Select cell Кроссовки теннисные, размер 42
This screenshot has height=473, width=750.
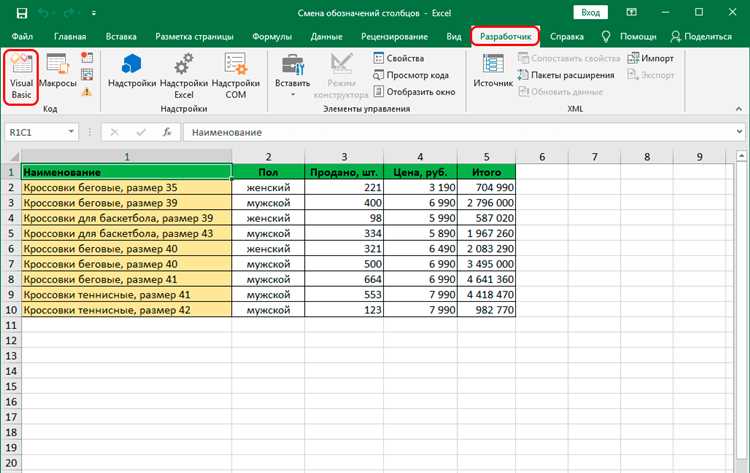click(126, 310)
